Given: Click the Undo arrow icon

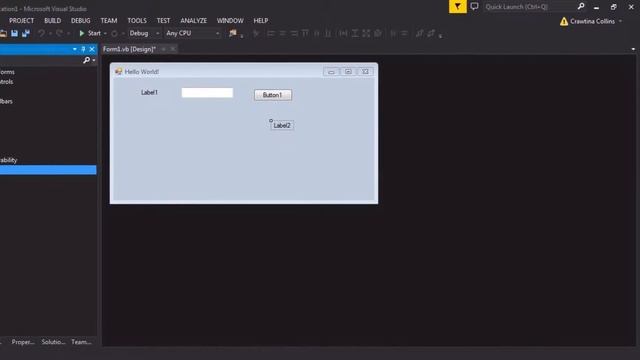Looking at the screenshot, I should click(41, 33).
